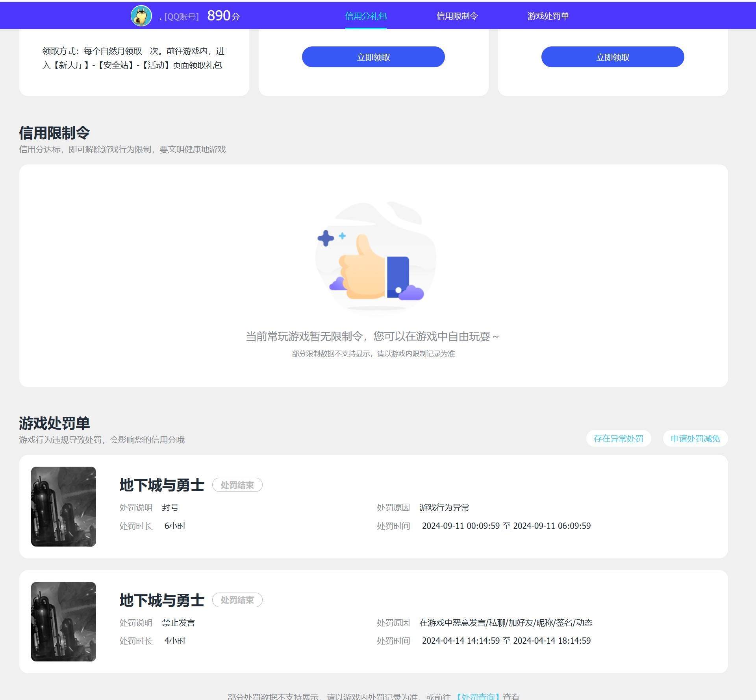Image resolution: width=756 pixels, height=700 pixels.
Task: Switch to the 信用限制令 tab
Action: coord(457,16)
